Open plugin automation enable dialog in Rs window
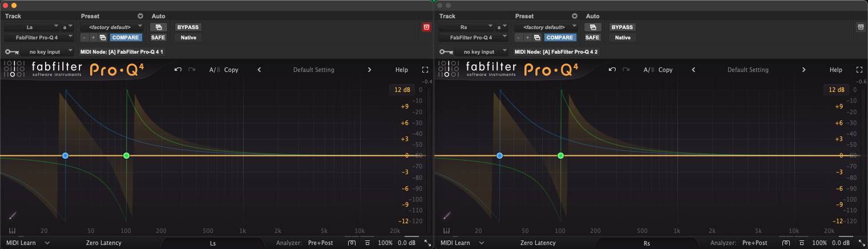868x249 pixels. tap(592, 27)
